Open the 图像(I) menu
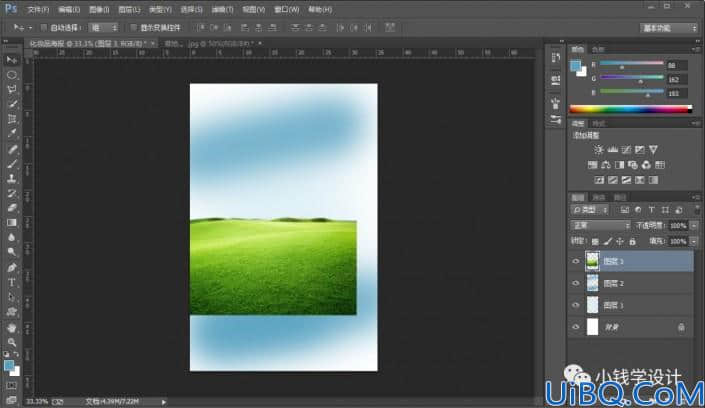 (x=99, y=9)
